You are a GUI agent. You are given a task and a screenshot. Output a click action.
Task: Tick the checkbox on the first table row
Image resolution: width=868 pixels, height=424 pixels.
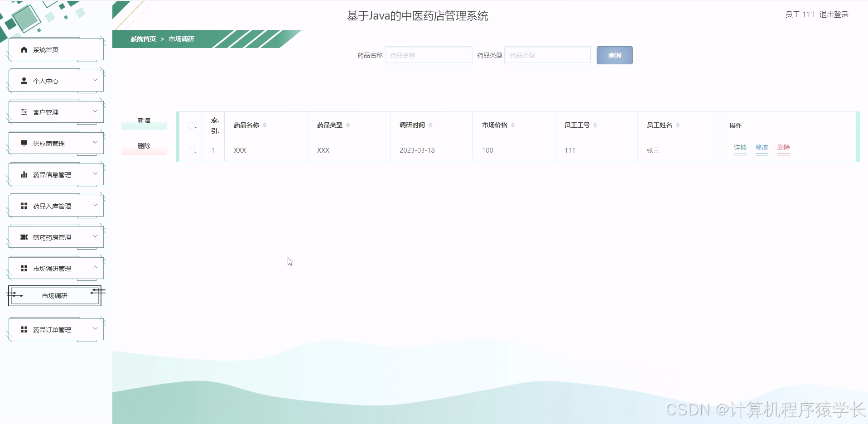tap(192, 150)
